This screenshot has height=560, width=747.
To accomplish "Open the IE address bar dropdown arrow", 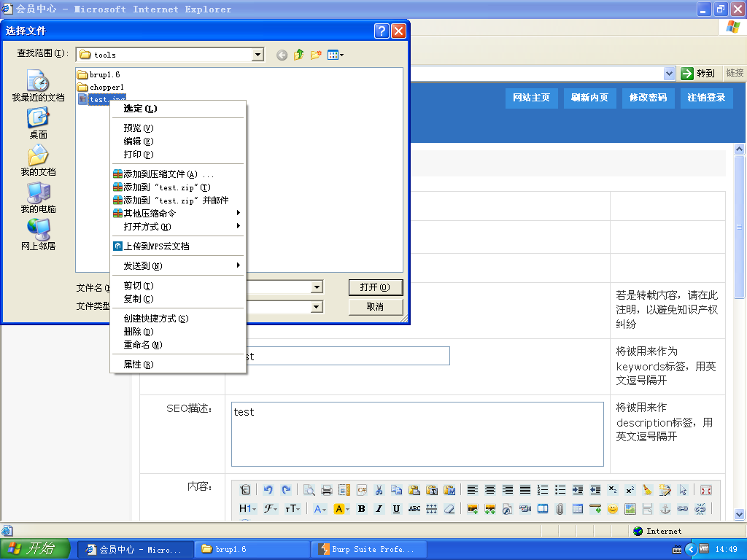I will tap(669, 74).
